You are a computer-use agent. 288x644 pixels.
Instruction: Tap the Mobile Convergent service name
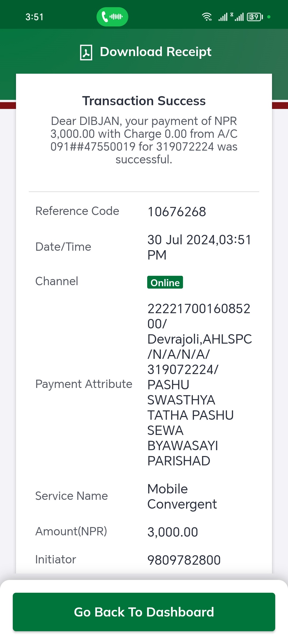182,496
